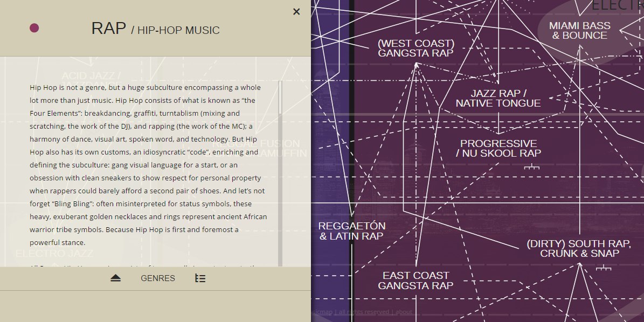644x322 pixels.
Task: Open the list view icon beside Genres
Action: tap(200, 278)
